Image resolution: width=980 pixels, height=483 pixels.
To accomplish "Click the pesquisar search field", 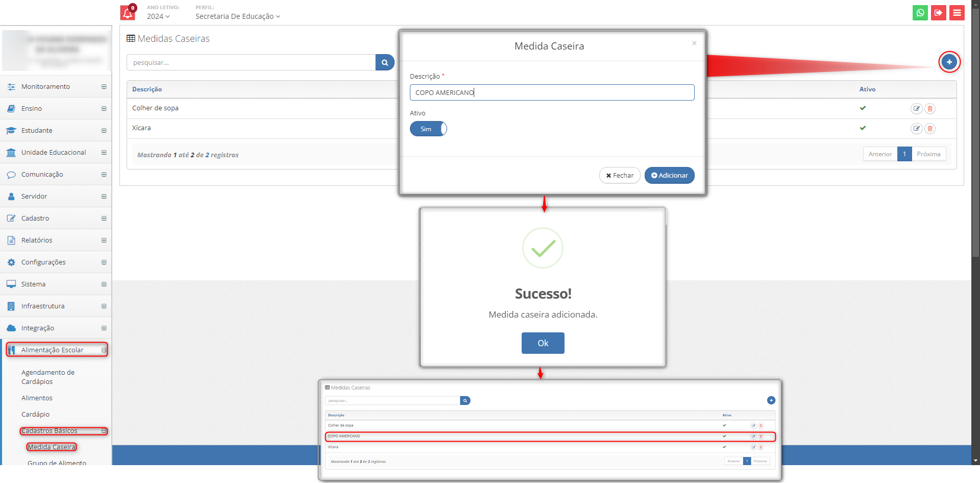I will tap(251, 62).
